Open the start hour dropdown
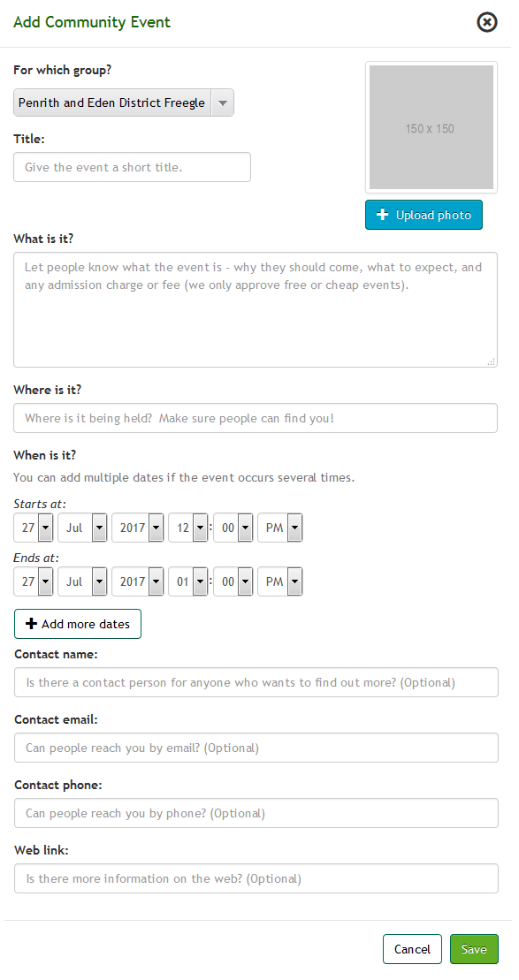 point(188,528)
